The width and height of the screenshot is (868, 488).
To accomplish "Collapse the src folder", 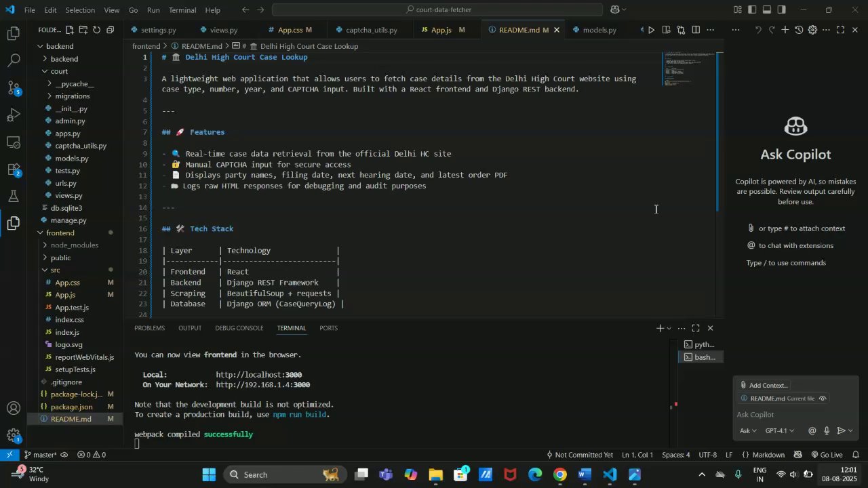I will tap(55, 270).
